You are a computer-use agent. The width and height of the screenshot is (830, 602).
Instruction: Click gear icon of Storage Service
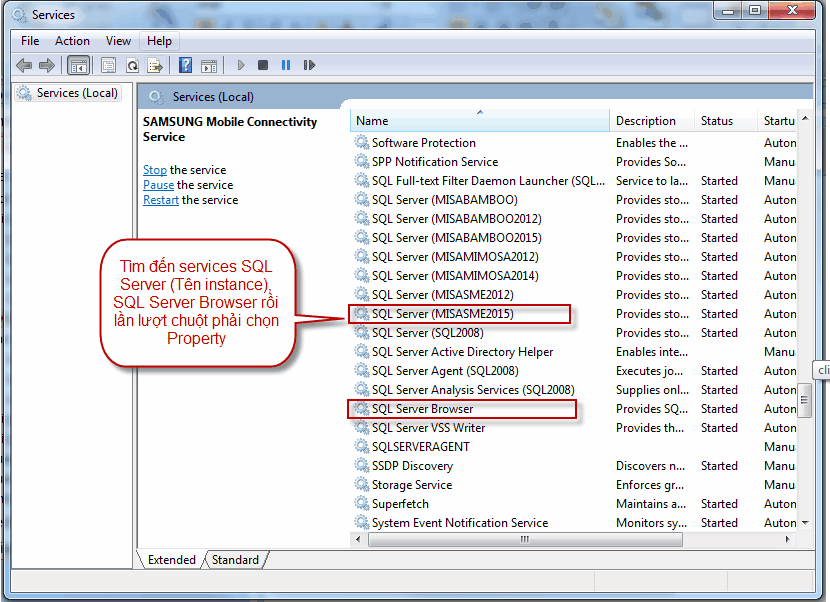[362, 484]
